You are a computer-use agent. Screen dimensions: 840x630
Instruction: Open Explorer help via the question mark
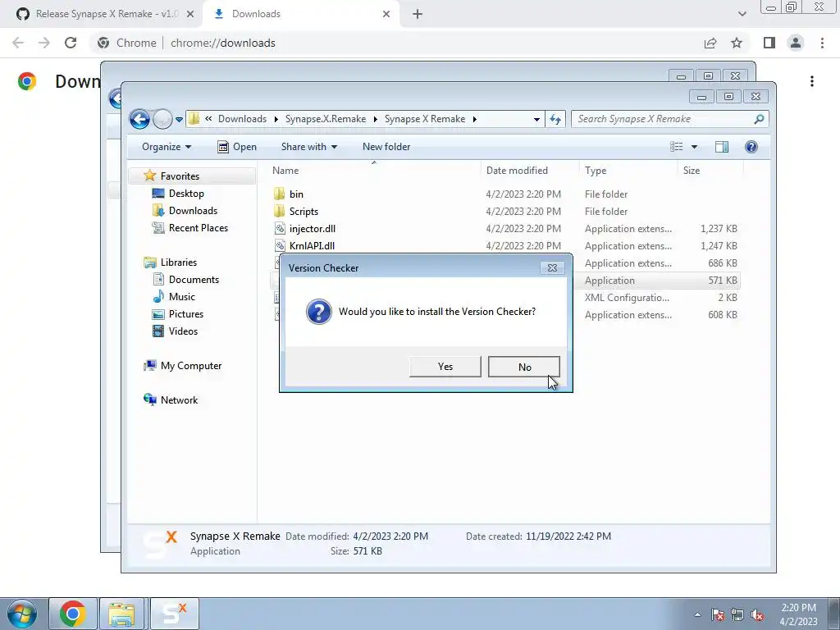click(751, 147)
